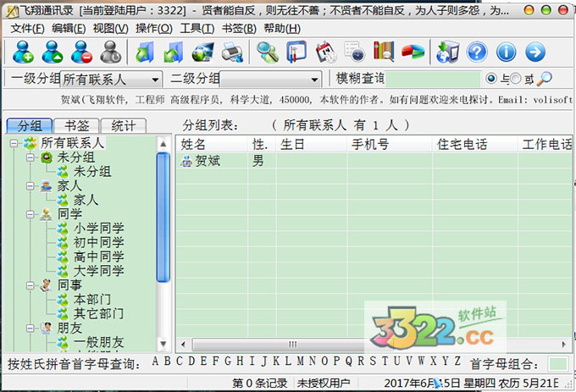Sort by the 手机号 column header

click(x=390, y=144)
